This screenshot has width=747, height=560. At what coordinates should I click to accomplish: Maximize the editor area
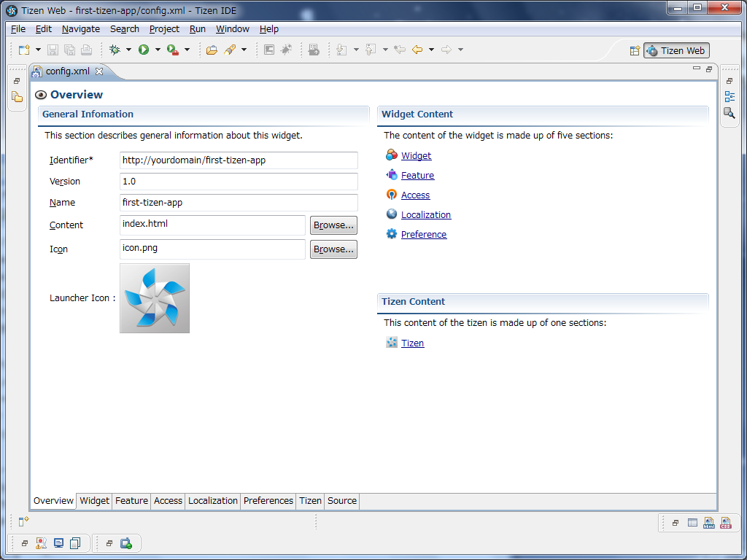(x=709, y=69)
